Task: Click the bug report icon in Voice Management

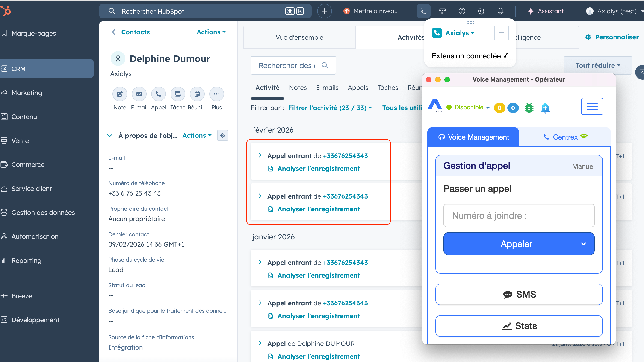Action: 529,108
